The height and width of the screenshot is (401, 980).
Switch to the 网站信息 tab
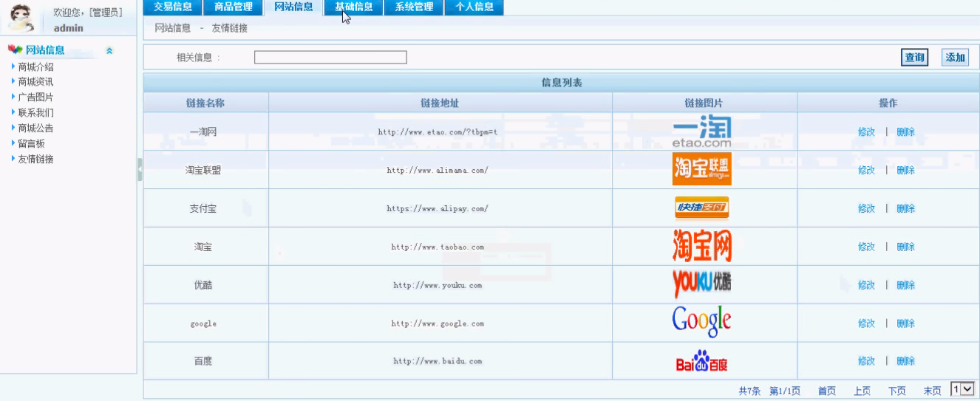coord(293,7)
